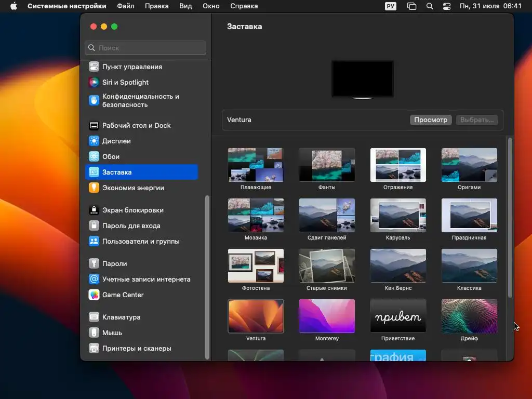Click the search magnifier in Поиск field
The height and width of the screenshot is (399, 532).
click(91, 48)
